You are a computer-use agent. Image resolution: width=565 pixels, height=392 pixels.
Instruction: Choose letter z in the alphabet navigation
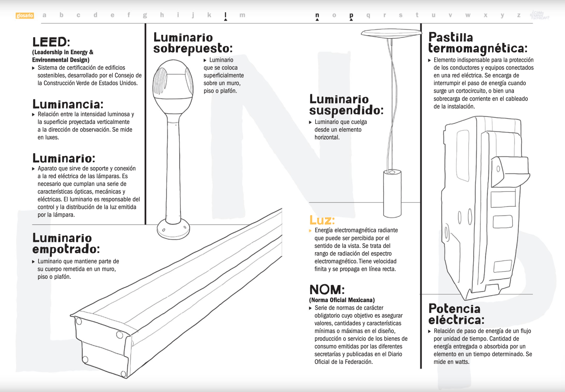pos(519,15)
